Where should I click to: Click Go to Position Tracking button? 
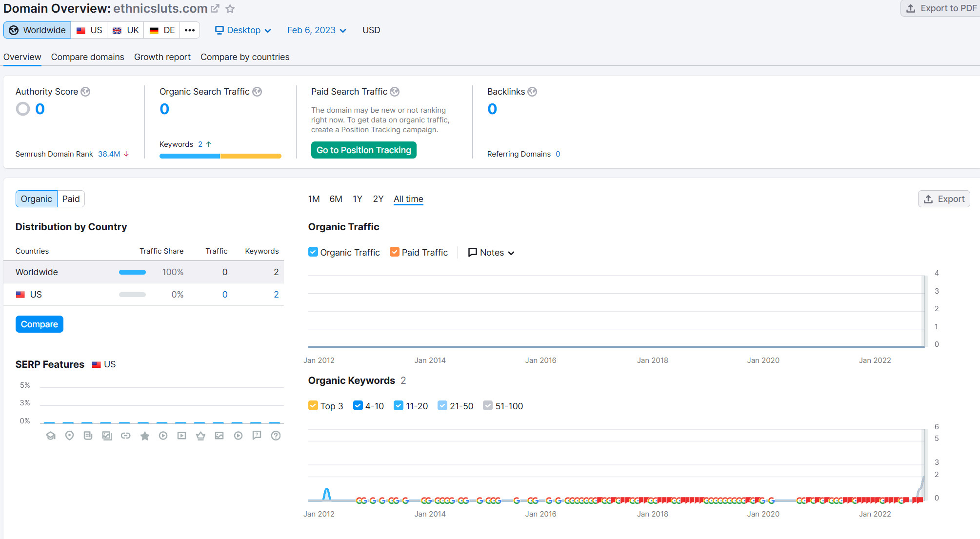[363, 150]
